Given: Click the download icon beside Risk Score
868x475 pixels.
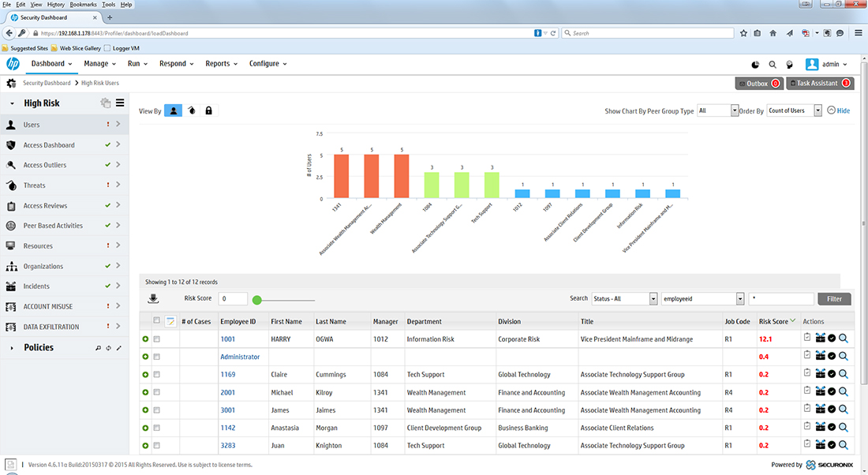Looking at the screenshot, I should (x=153, y=298).
